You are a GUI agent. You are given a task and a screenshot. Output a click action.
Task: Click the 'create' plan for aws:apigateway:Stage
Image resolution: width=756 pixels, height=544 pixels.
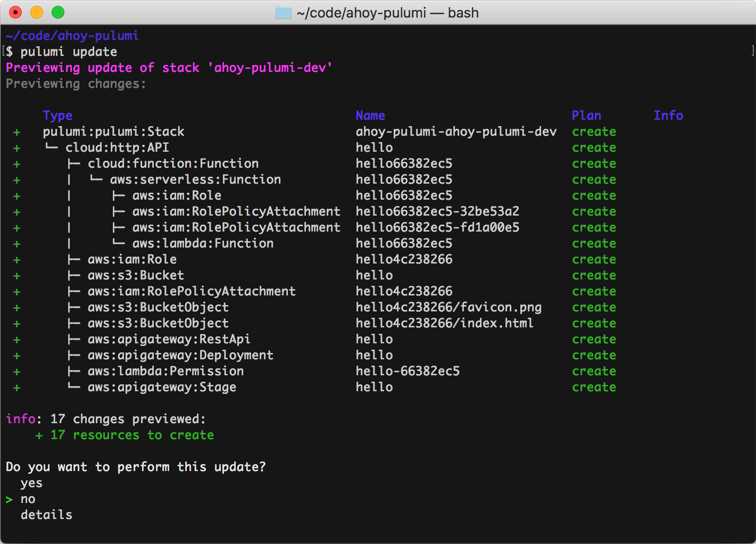pyautogui.click(x=594, y=387)
